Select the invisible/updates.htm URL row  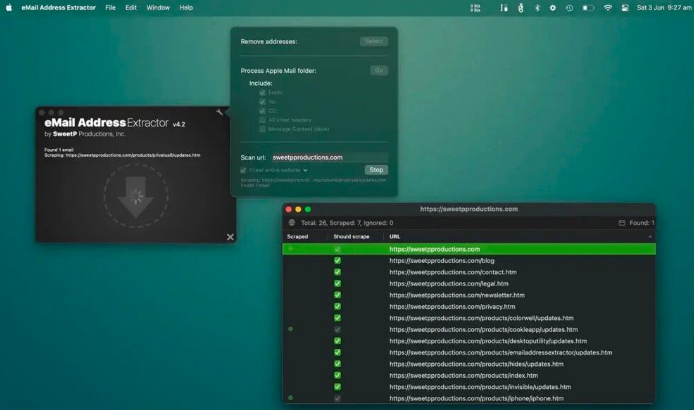point(469,387)
